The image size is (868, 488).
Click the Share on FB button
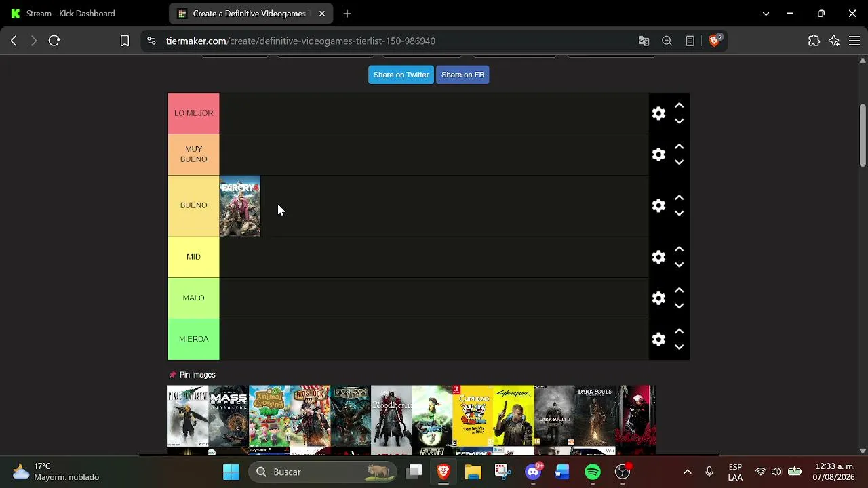coord(462,75)
